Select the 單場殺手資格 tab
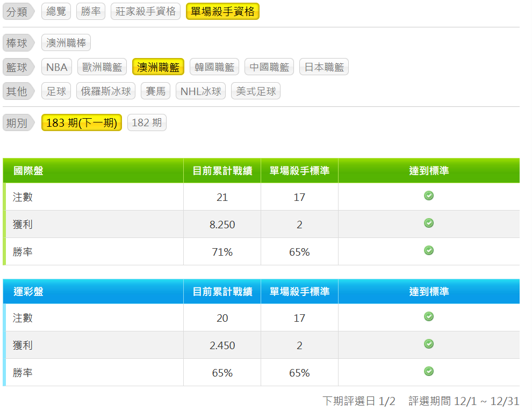The width and height of the screenshot is (532, 412). (222, 11)
